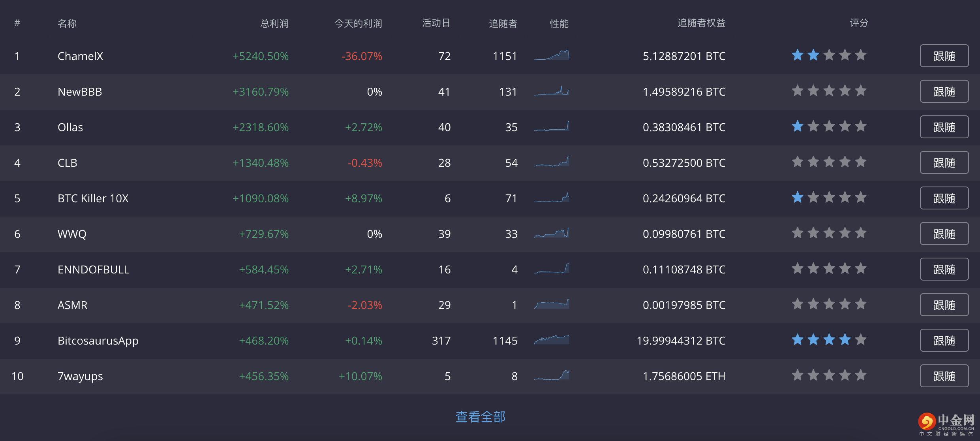
Task: Sort table by 今天的利润 header
Action: coord(358,23)
